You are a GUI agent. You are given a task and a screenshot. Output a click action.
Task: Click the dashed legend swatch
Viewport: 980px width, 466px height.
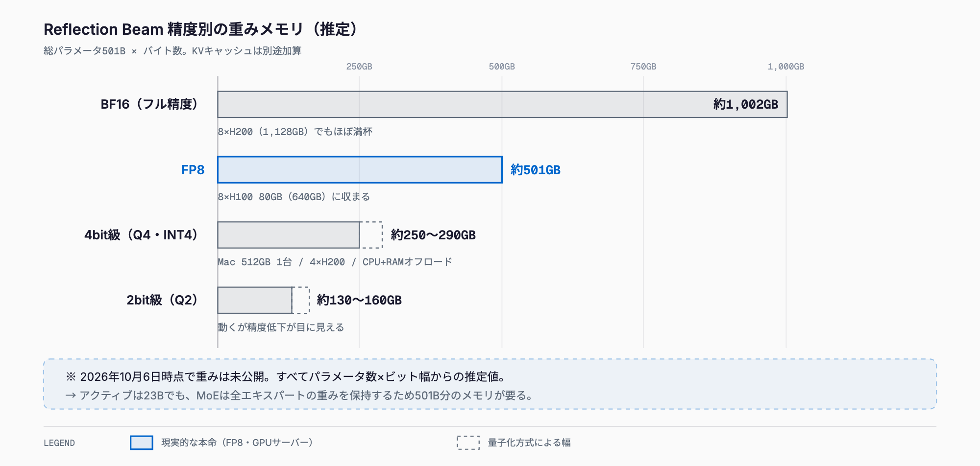(x=468, y=443)
